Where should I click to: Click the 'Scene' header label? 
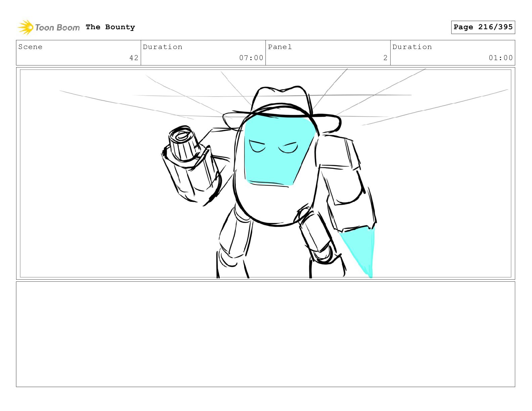31,47
